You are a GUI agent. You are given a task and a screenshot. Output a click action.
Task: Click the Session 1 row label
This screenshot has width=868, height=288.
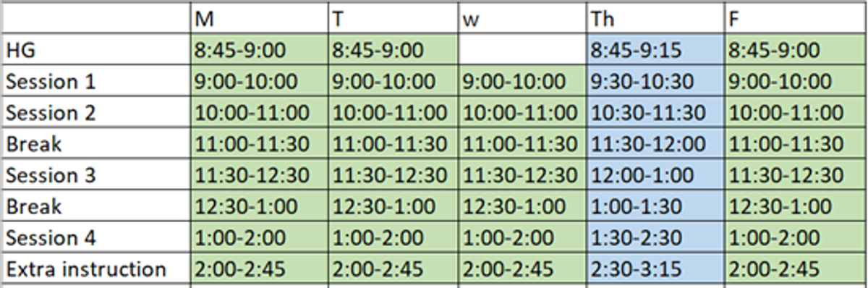coord(95,82)
